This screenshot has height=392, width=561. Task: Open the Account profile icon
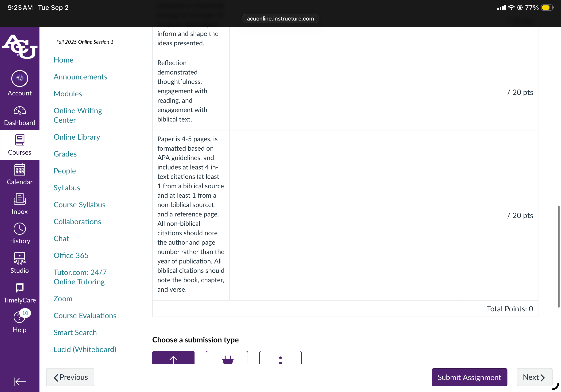click(19, 78)
